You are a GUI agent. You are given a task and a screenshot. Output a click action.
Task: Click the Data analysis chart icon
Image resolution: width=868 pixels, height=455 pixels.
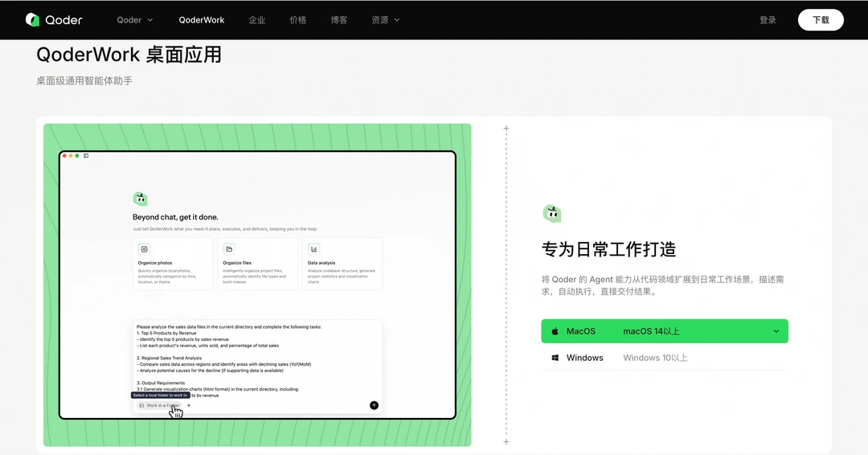(314, 249)
